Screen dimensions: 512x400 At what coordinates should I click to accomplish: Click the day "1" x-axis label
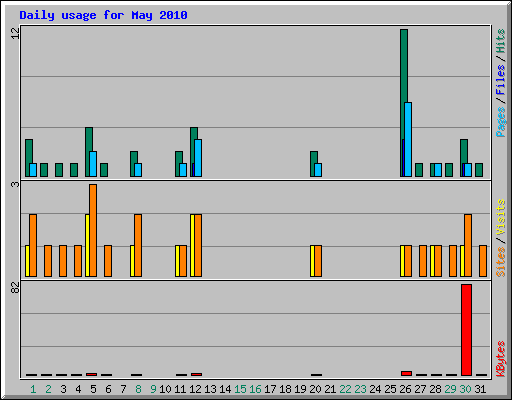[x=33, y=389]
